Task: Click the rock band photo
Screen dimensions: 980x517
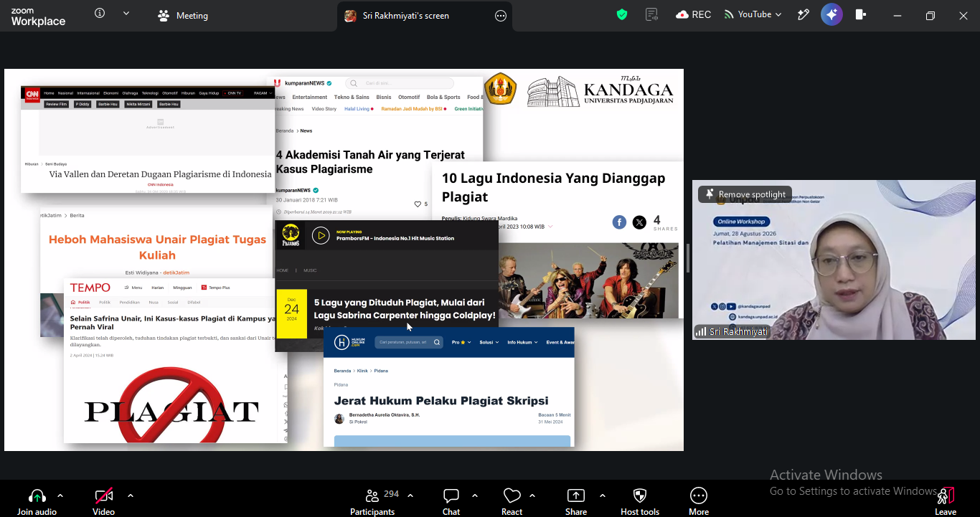Action: pos(588,280)
